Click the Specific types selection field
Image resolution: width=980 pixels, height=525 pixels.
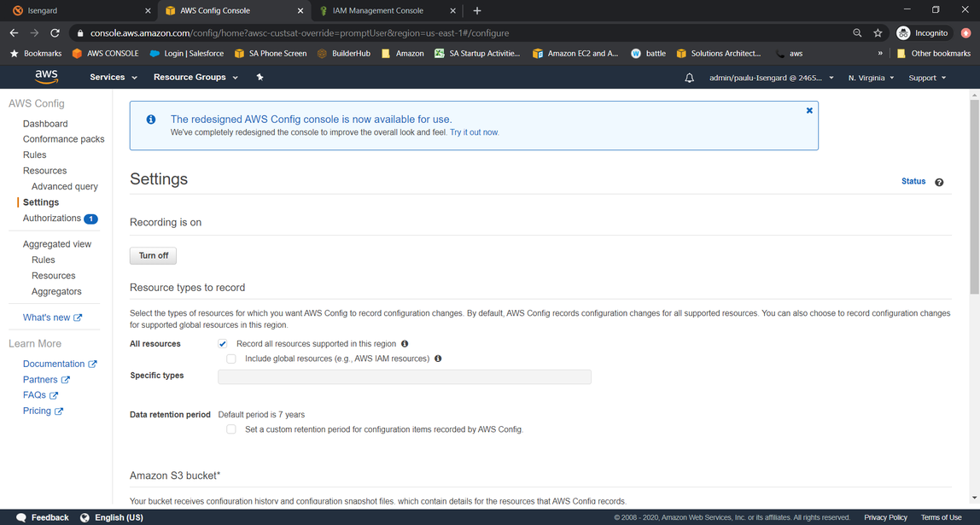pyautogui.click(x=405, y=376)
